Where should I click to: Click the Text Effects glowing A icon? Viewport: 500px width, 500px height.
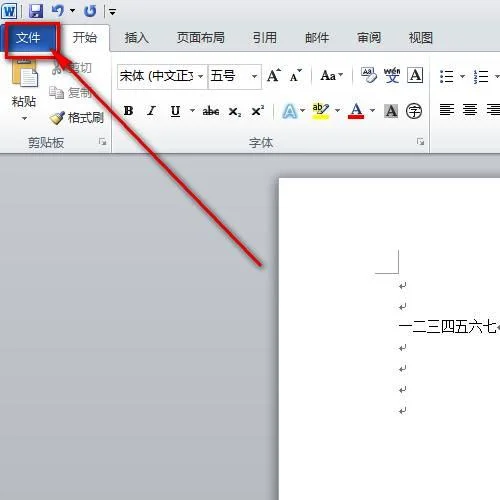click(289, 111)
